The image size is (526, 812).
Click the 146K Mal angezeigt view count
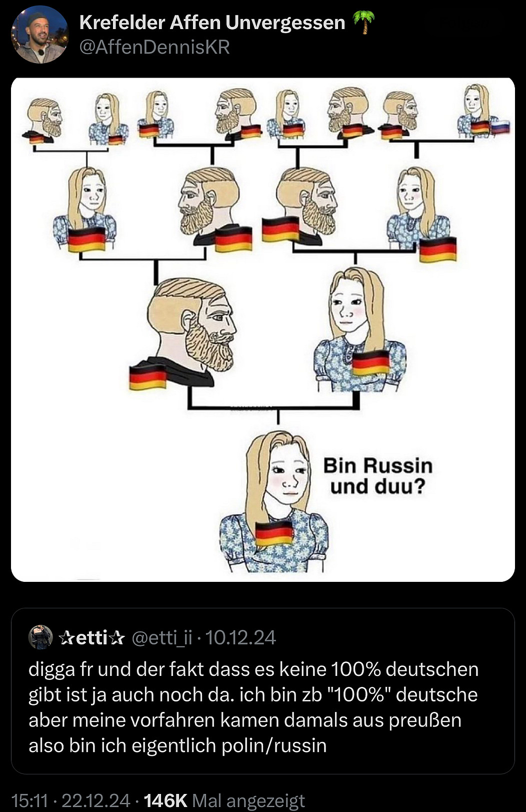pyautogui.click(x=224, y=800)
